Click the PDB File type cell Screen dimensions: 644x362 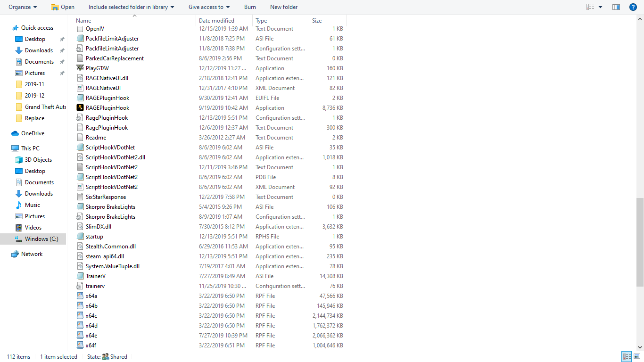pos(266,177)
